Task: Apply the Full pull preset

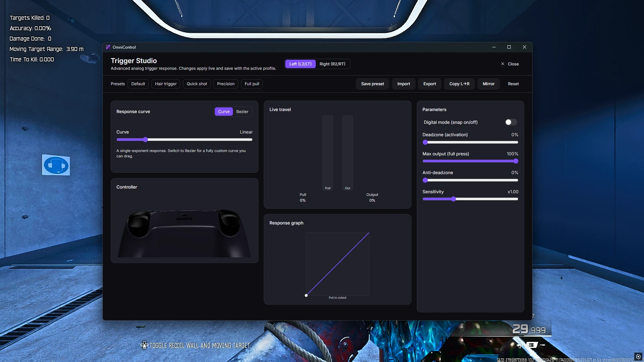Action: tap(252, 84)
